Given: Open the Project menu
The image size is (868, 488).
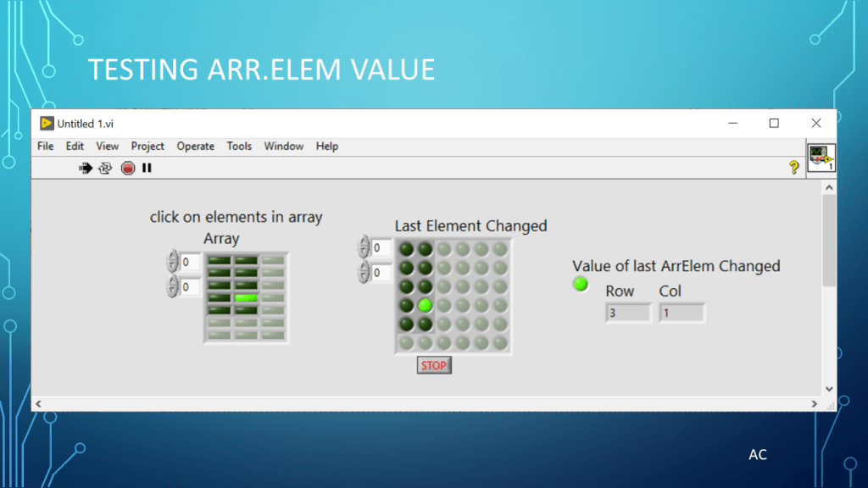Looking at the screenshot, I should (x=147, y=147).
